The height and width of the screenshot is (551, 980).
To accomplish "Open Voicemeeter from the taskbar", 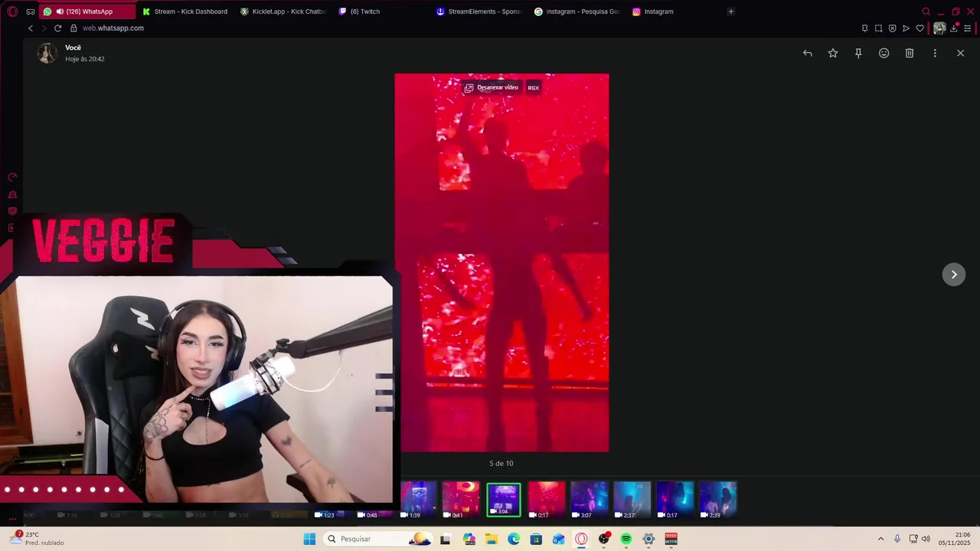I will click(x=671, y=540).
